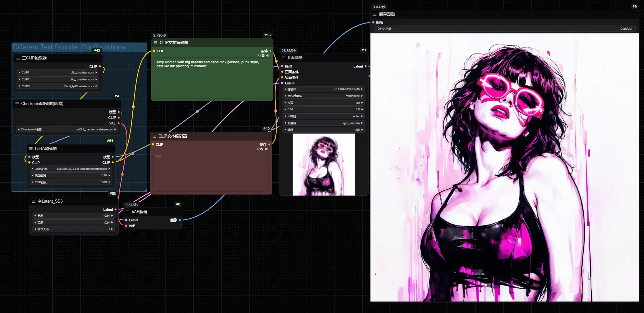
Task: Click 模型 input port of K采样器
Action: pyautogui.click(x=282, y=66)
